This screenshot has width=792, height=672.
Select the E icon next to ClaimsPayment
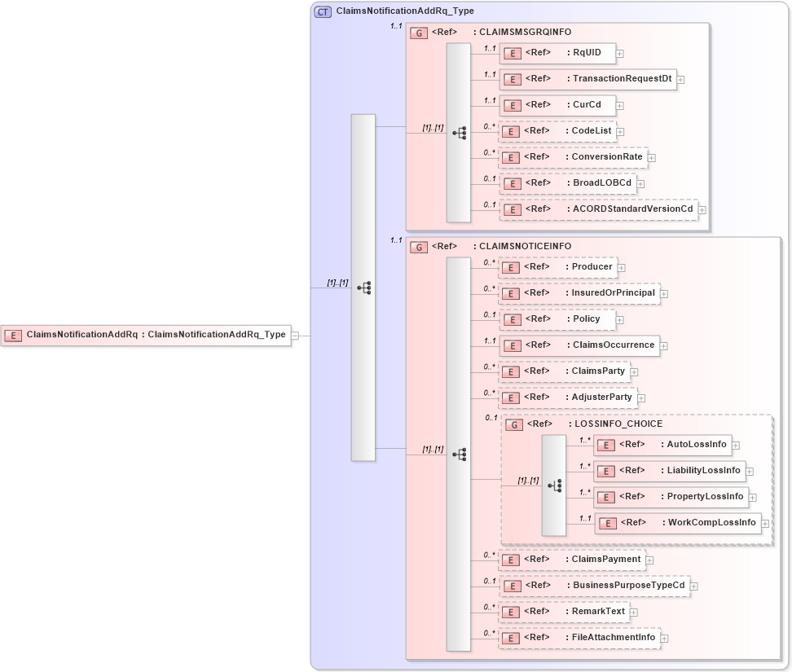[513, 560]
